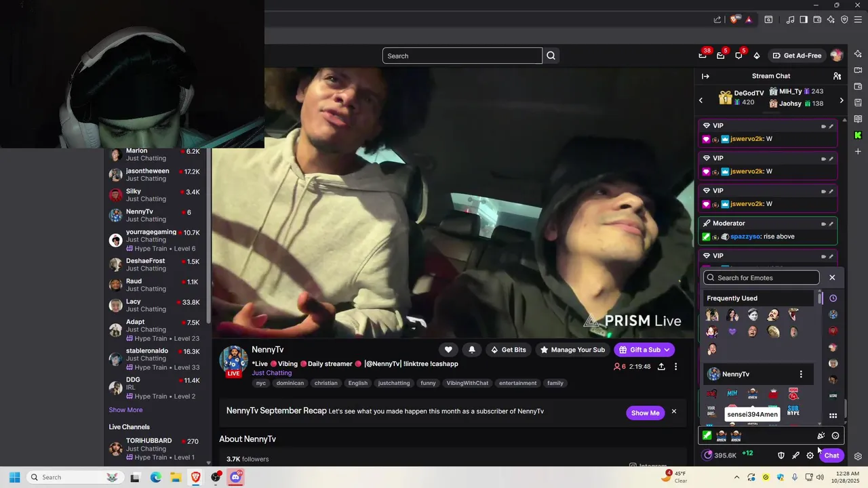Dismiss the September Recap banner
This screenshot has width=868, height=488.
[674, 411]
